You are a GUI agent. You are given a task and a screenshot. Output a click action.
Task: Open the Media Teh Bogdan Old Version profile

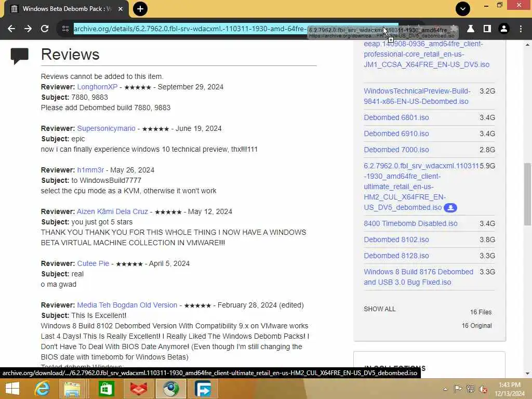tap(127, 305)
